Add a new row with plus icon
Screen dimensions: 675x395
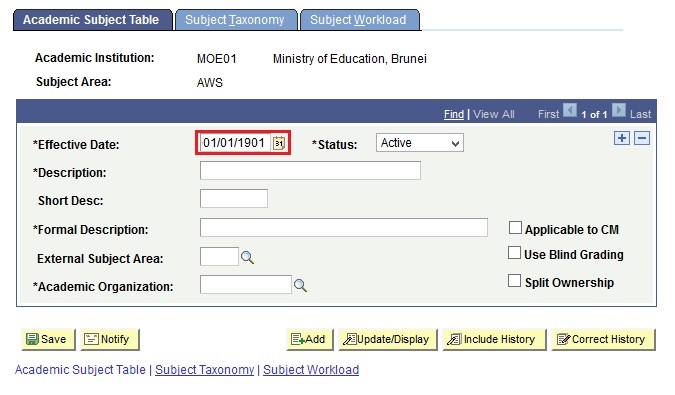pos(622,138)
